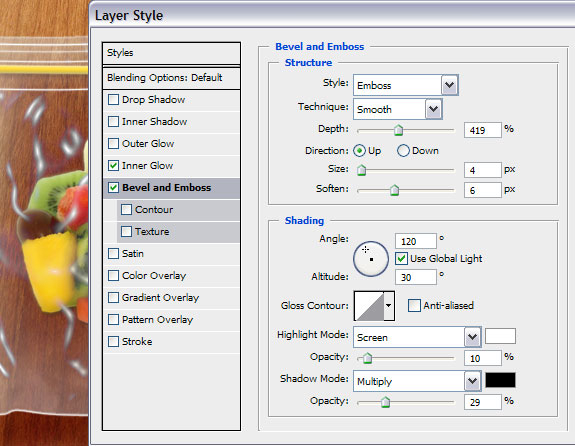Open the Gloss Contour preview thumbnail
Screen dimensions: 575x446
click(x=369, y=306)
